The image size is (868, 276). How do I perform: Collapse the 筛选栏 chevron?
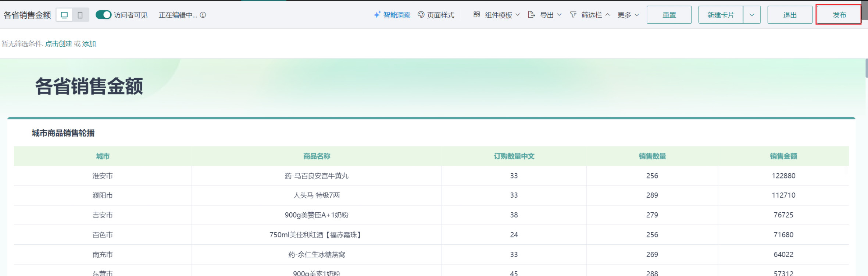click(x=608, y=15)
